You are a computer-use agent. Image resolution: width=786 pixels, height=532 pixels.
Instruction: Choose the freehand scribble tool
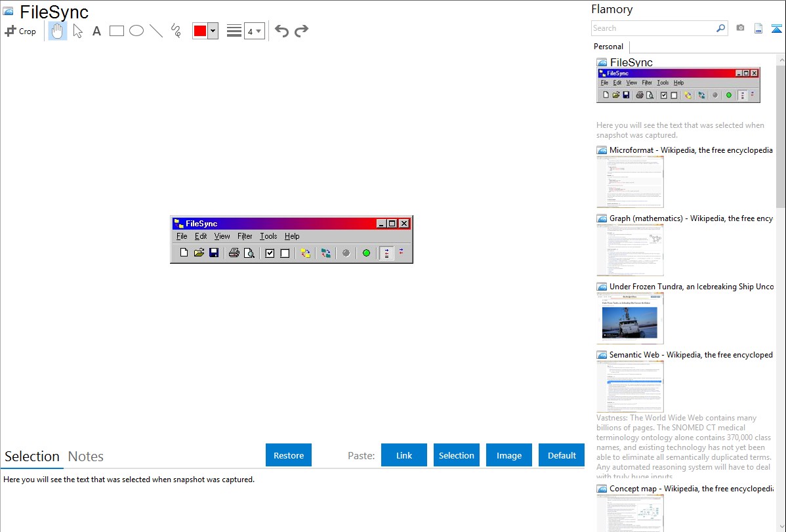(x=176, y=31)
